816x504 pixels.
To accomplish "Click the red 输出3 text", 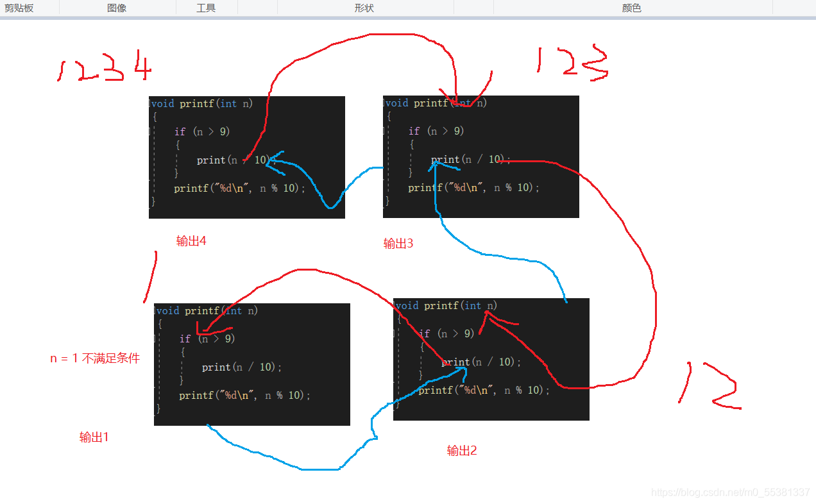I will pos(398,244).
